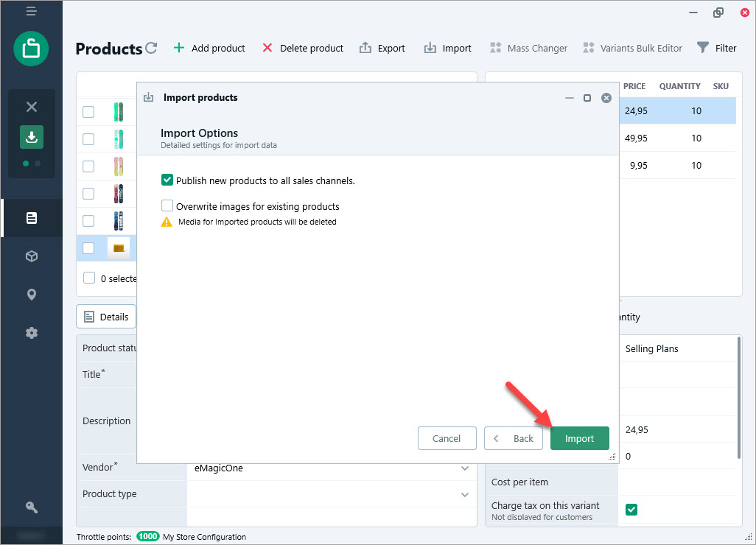Open the Filter option
This screenshot has width=756, height=545.
(716, 48)
